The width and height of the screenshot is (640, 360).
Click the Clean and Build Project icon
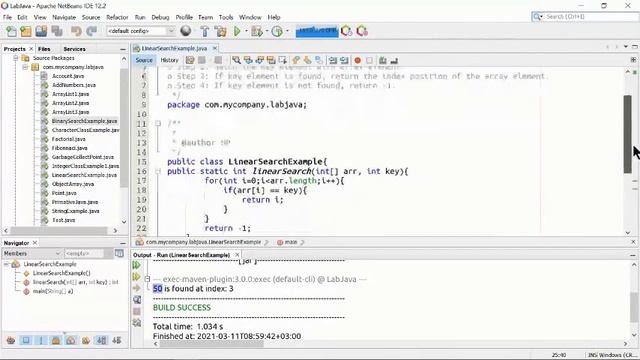point(221,31)
